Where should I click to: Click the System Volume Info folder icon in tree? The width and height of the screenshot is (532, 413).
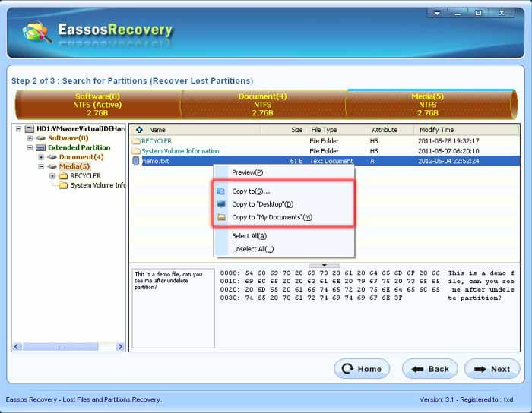tap(63, 185)
